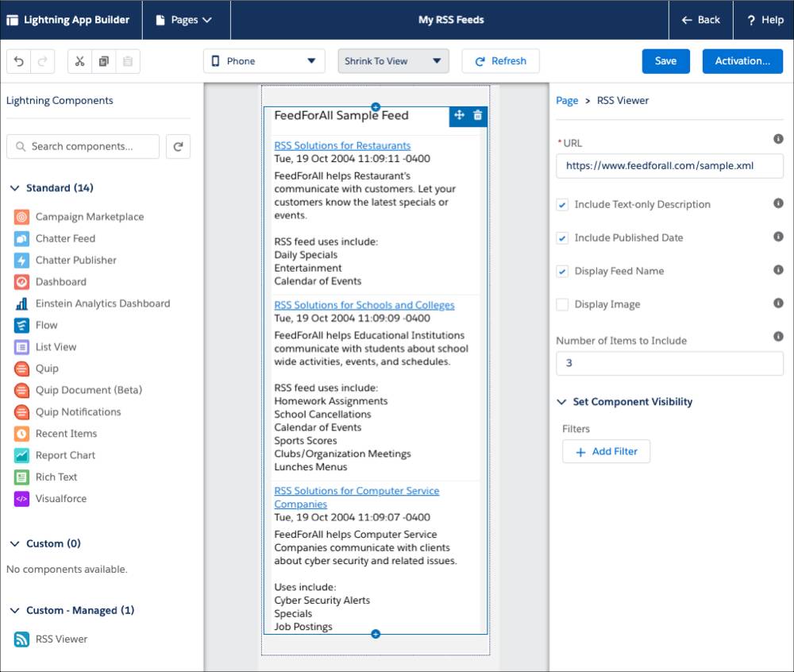Screen dimensions: 794x672
Task: Save the page
Action: (666, 61)
